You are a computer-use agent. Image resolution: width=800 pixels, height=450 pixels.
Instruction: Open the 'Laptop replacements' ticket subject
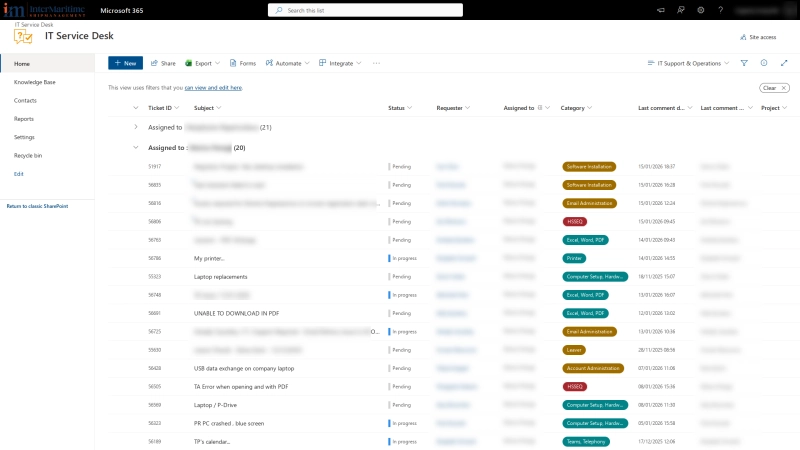pyautogui.click(x=220, y=277)
